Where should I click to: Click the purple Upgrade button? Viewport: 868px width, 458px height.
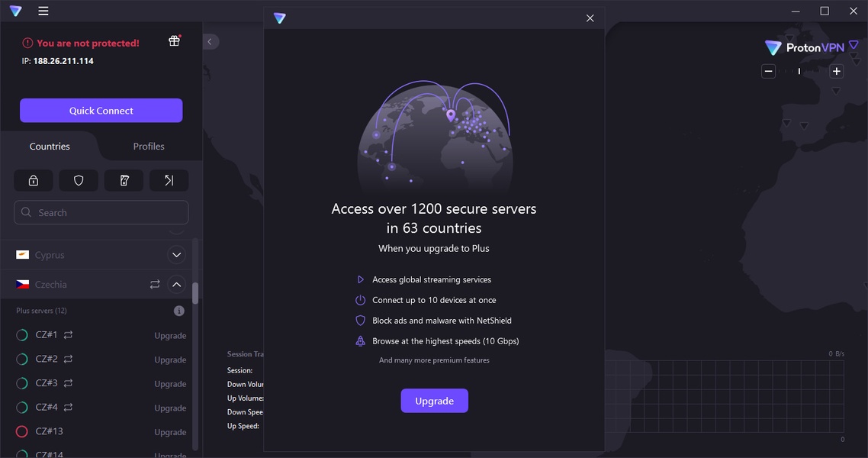[x=434, y=401]
